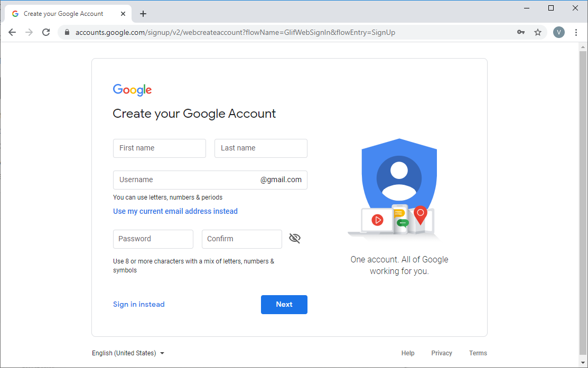Click the scrollbar down arrow
This screenshot has height=368, width=588.
pos(583,362)
